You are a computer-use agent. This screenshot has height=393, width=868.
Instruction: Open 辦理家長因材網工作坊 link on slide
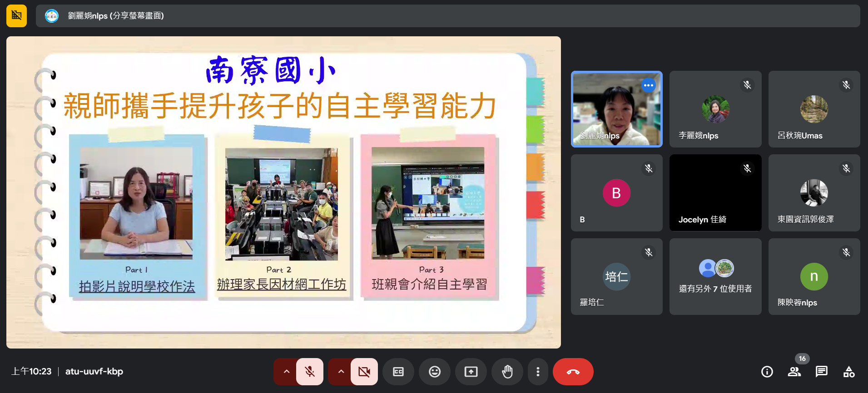click(282, 285)
